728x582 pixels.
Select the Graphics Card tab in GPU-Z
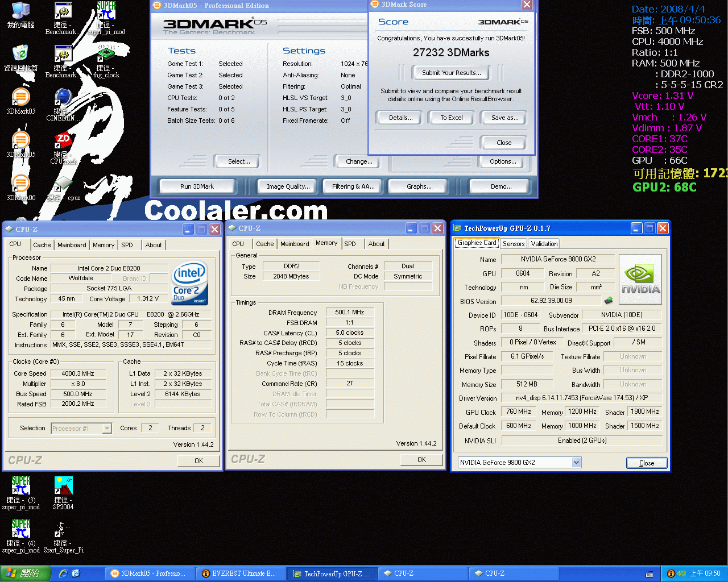pyautogui.click(x=477, y=243)
